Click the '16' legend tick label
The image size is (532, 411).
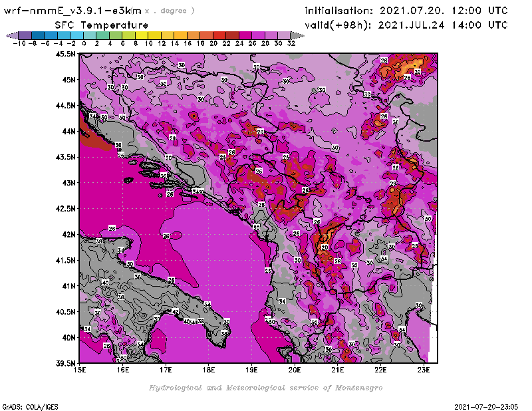point(188,43)
